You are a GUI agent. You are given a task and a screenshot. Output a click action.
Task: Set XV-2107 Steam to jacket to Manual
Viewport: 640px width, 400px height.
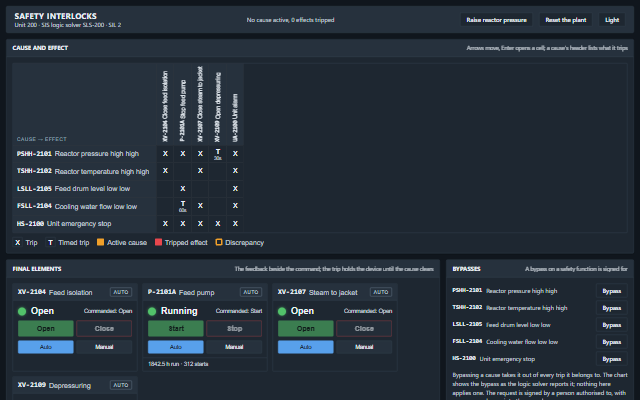364,347
